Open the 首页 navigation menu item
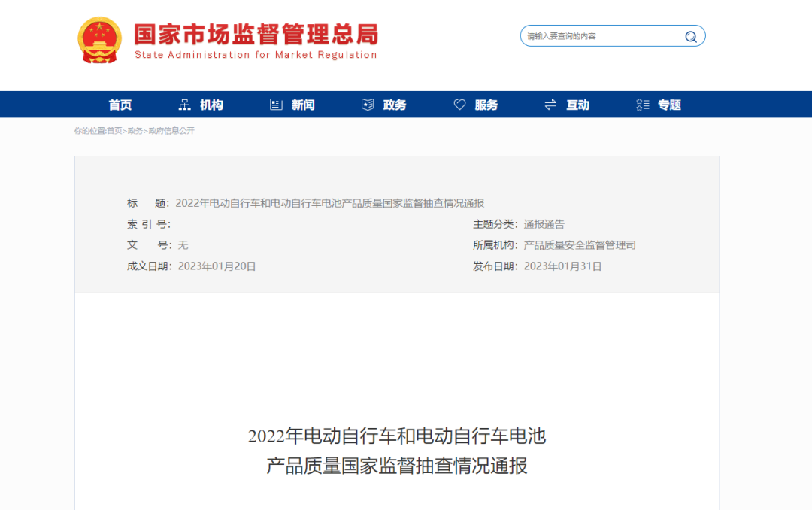Screen dimensions: 812x510 click(120, 105)
